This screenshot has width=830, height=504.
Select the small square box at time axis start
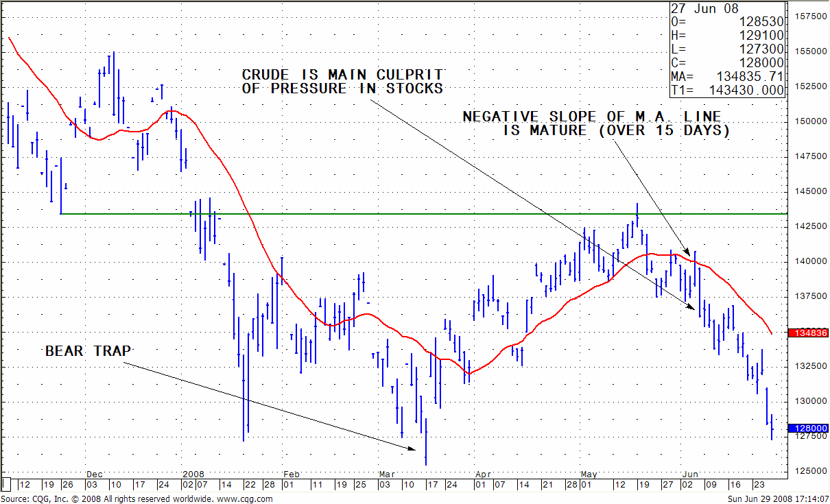6,483
